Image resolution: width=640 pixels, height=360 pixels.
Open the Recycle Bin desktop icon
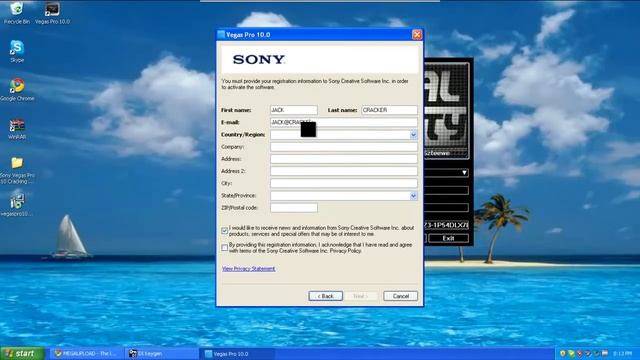pyautogui.click(x=16, y=12)
